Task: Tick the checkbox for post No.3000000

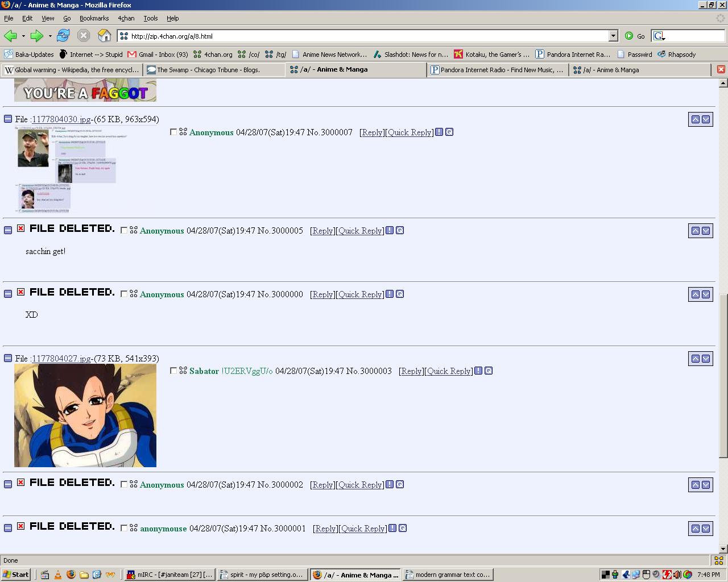Action: tap(124, 294)
